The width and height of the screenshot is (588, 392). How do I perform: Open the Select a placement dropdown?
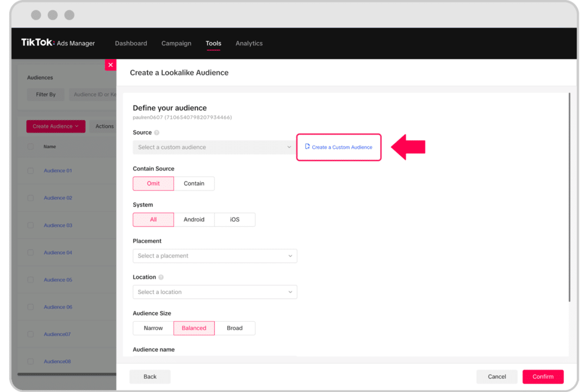click(x=215, y=255)
